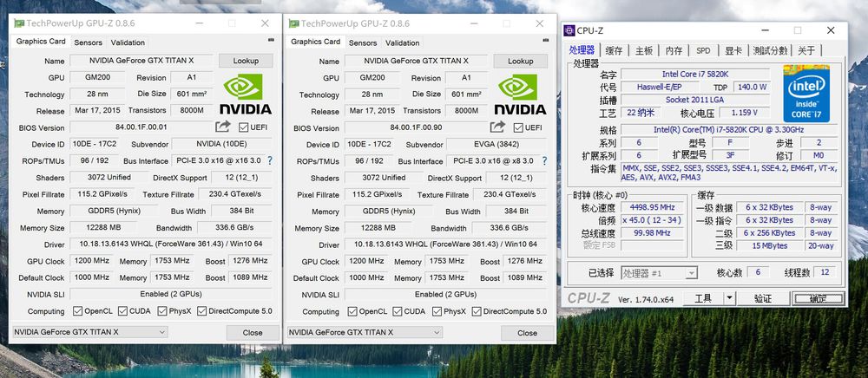This screenshot has height=378, width=868.
Task: Click the Intel Core i7 5820K name field
Action: (695, 74)
